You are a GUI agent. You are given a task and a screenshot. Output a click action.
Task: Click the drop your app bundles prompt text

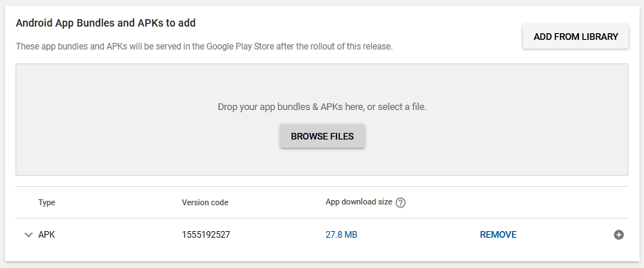(x=322, y=107)
